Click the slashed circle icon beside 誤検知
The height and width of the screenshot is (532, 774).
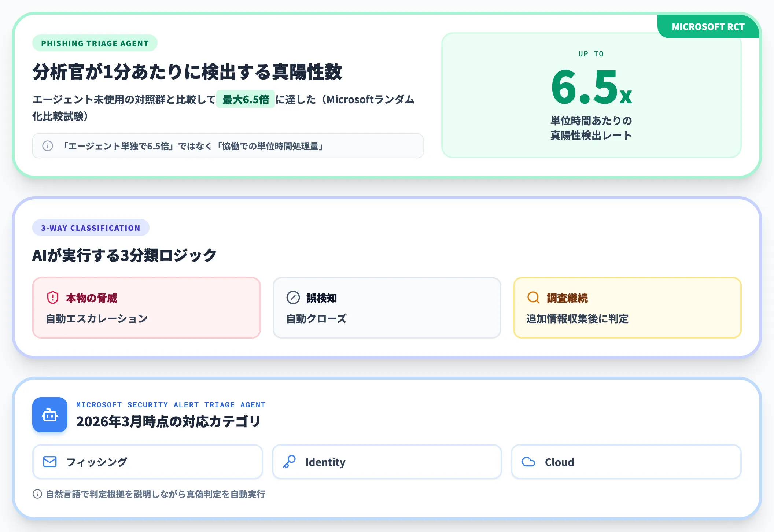[293, 298]
